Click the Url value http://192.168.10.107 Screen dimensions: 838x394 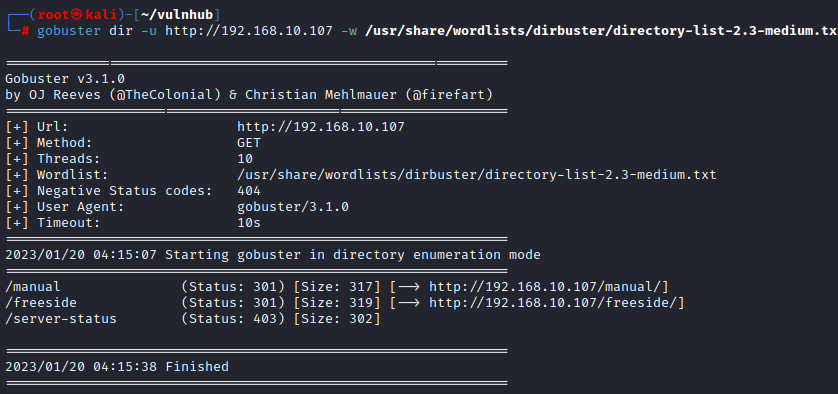click(x=321, y=127)
